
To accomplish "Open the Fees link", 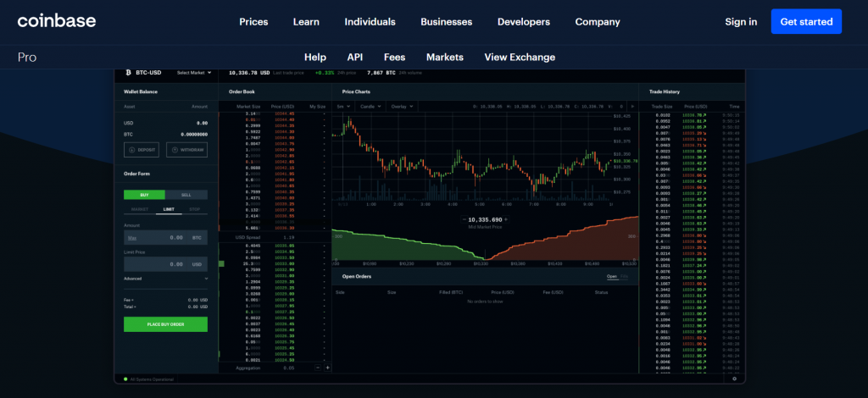I will point(395,57).
